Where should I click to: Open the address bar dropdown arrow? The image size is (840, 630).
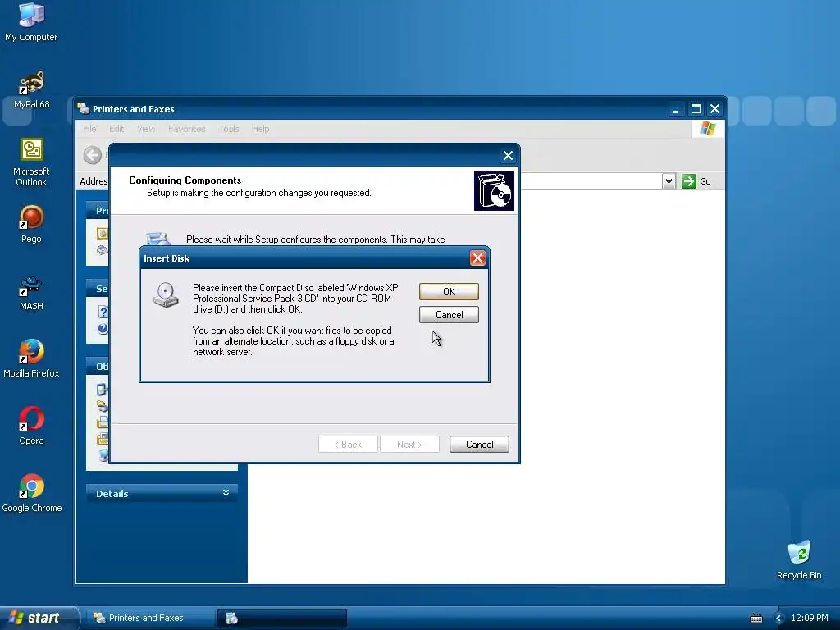tap(669, 181)
